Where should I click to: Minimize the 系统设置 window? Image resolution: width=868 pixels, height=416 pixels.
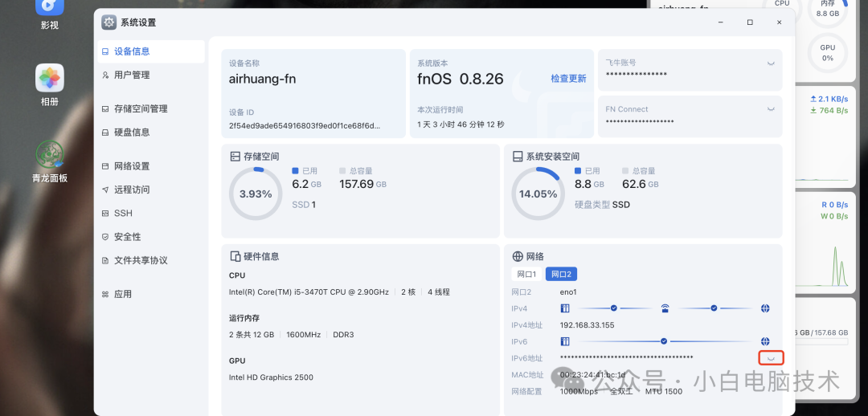pyautogui.click(x=721, y=22)
